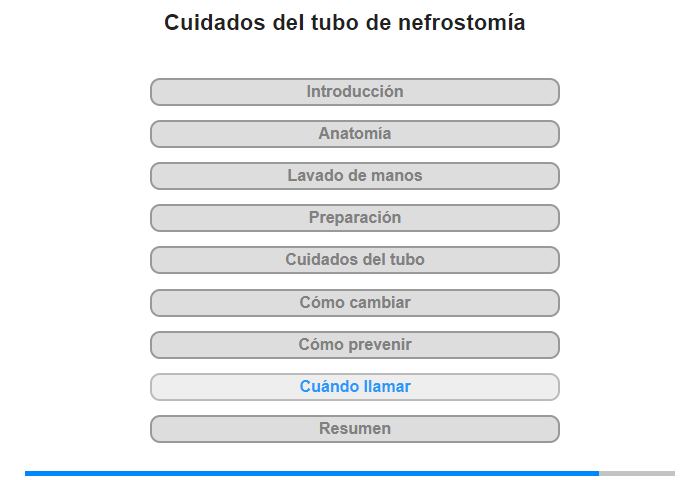The width and height of the screenshot is (700, 480).
Task: Navigate to Cuidados del tubo
Action: point(355,260)
